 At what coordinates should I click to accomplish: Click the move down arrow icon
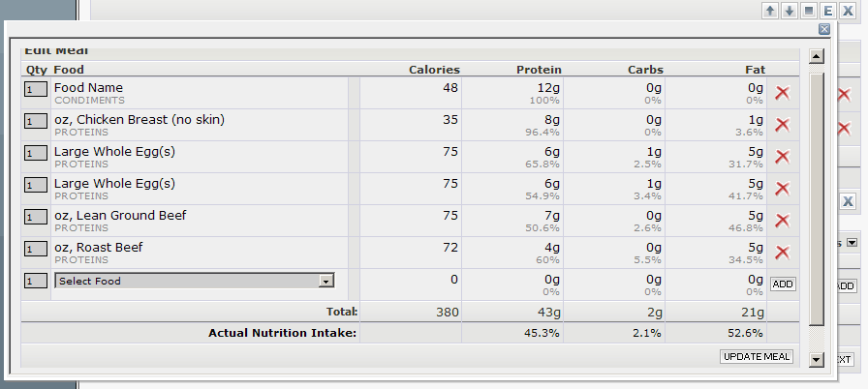click(790, 11)
